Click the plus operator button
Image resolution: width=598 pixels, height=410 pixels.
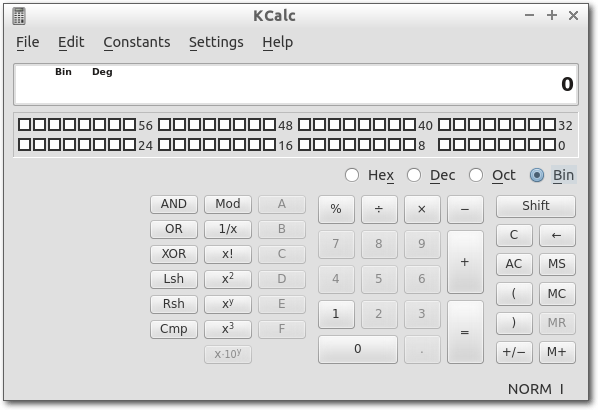[465, 262]
